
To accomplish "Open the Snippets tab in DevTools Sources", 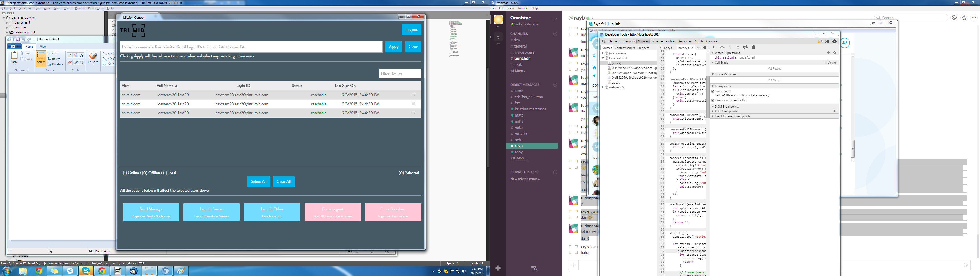I will 643,48.
